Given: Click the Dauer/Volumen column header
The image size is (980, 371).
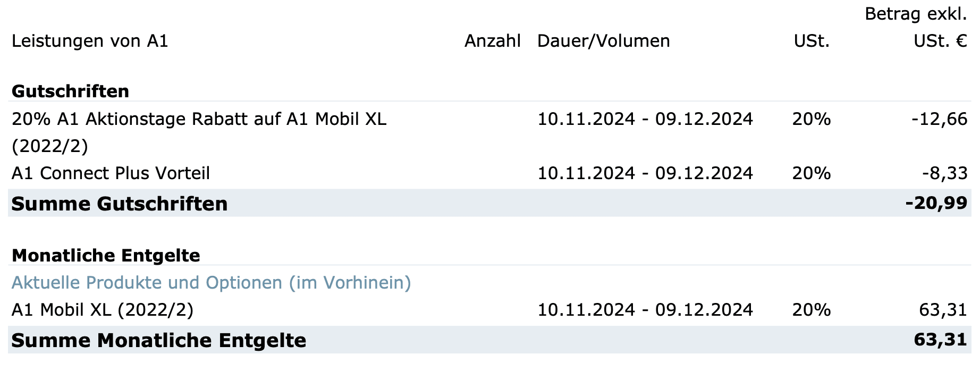Looking at the screenshot, I should click(603, 41).
